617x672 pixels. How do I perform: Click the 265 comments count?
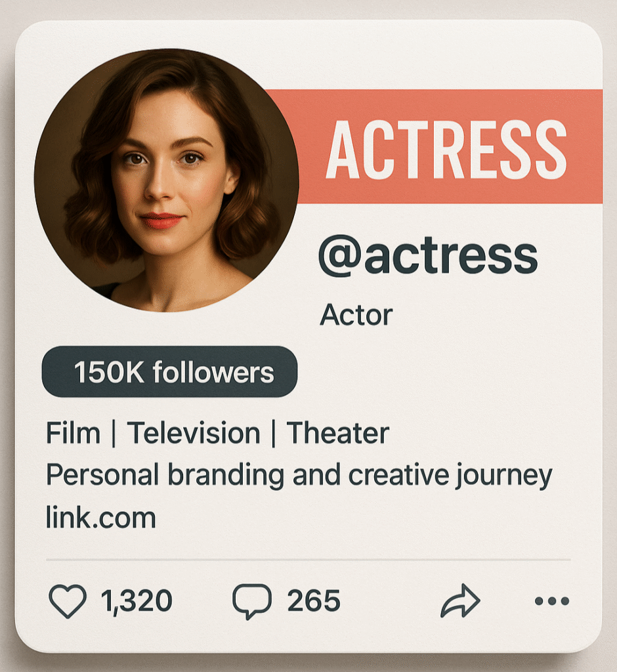coord(314,601)
